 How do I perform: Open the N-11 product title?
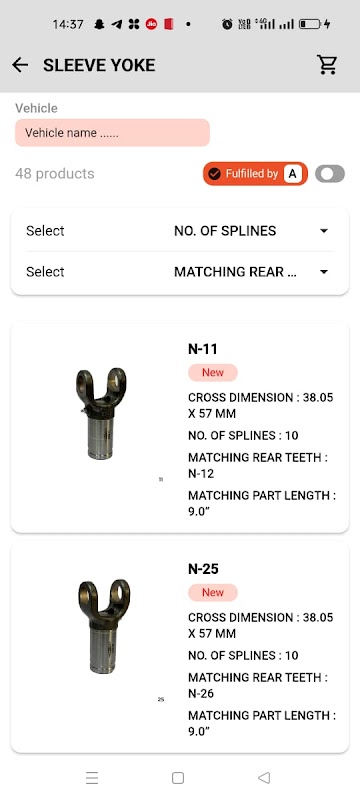[203, 349]
